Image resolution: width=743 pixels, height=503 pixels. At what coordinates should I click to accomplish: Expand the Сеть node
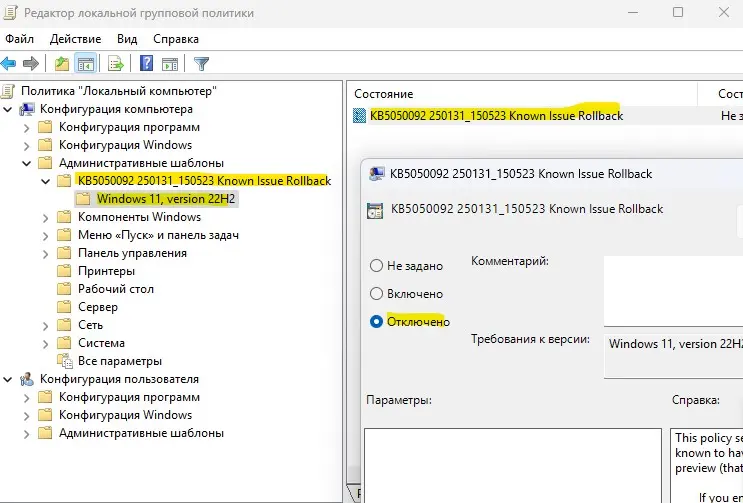point(45,326)
